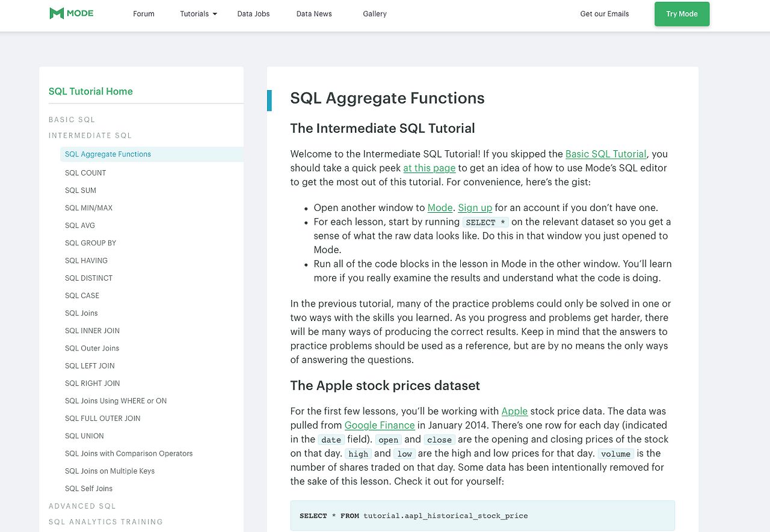Click the Mode logo icon

pos(71,13)
